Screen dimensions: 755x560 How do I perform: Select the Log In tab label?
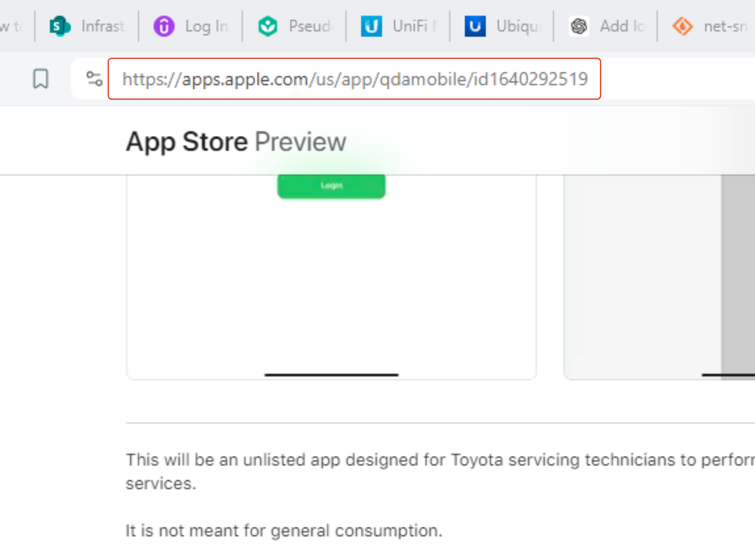point(206,26)
